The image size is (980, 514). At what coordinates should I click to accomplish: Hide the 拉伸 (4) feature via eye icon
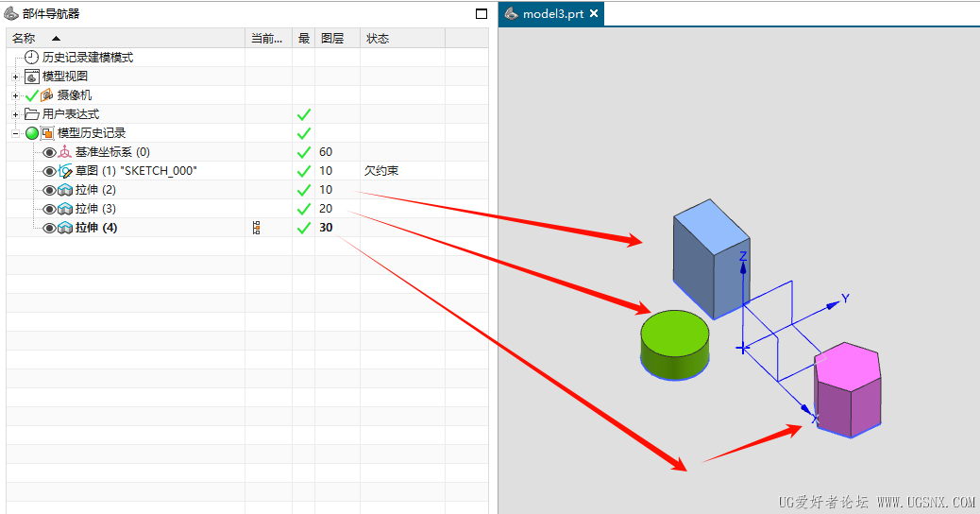coord(49,228)
